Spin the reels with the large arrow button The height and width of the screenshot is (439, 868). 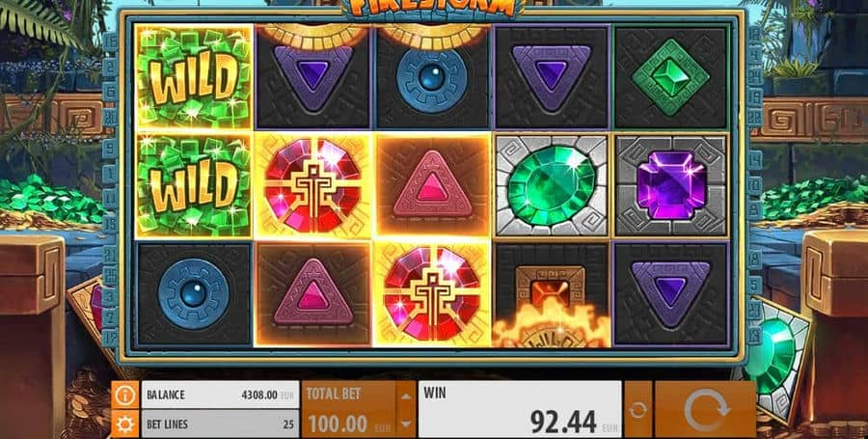tap(705, 410)
